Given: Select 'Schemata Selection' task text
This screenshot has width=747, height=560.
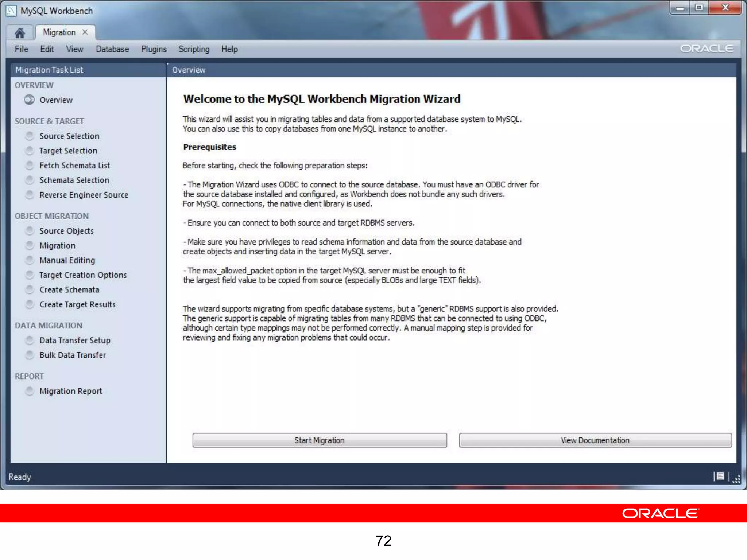Looking at the screenshot, I should [74, 180].
